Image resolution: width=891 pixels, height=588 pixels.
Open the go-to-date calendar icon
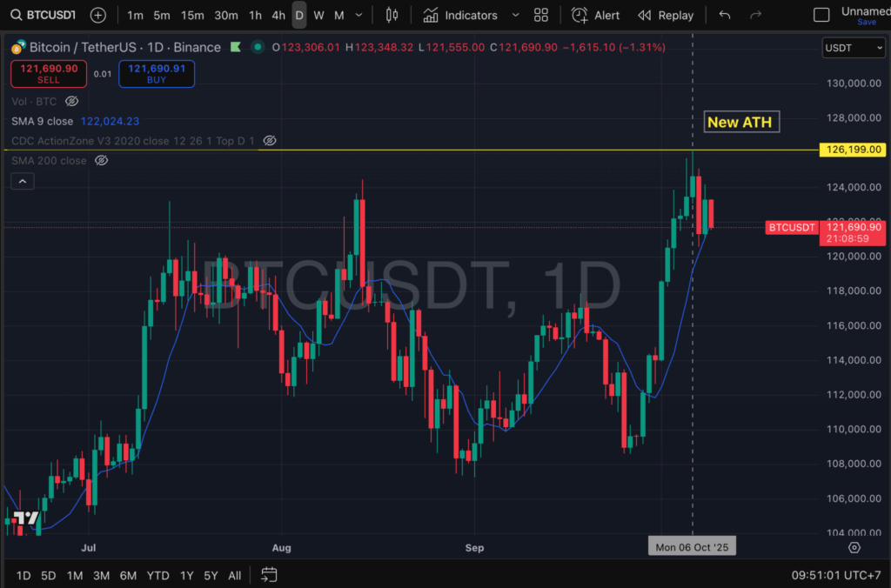click(x=269, y=575)
